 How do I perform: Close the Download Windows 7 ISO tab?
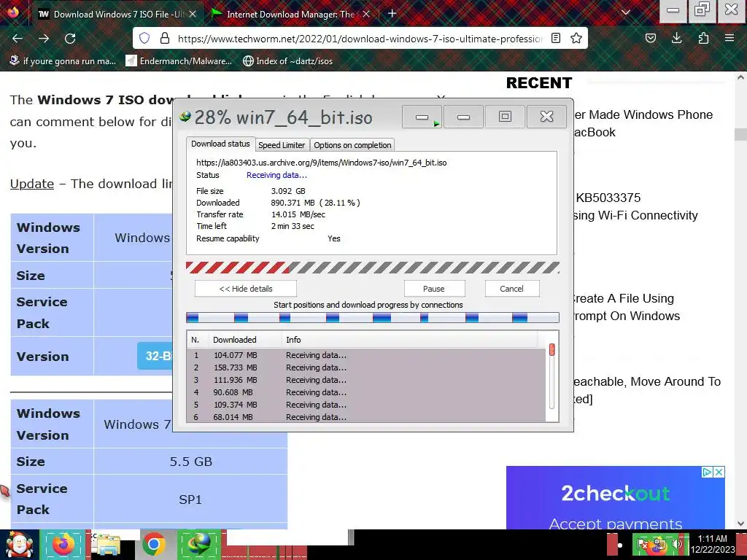tap(193, 15)
